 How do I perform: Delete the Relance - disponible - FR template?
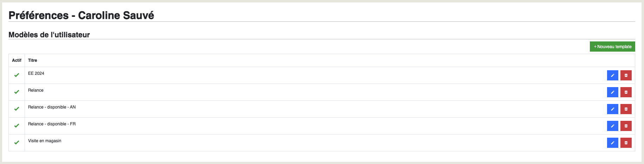[x=626, y=126]
